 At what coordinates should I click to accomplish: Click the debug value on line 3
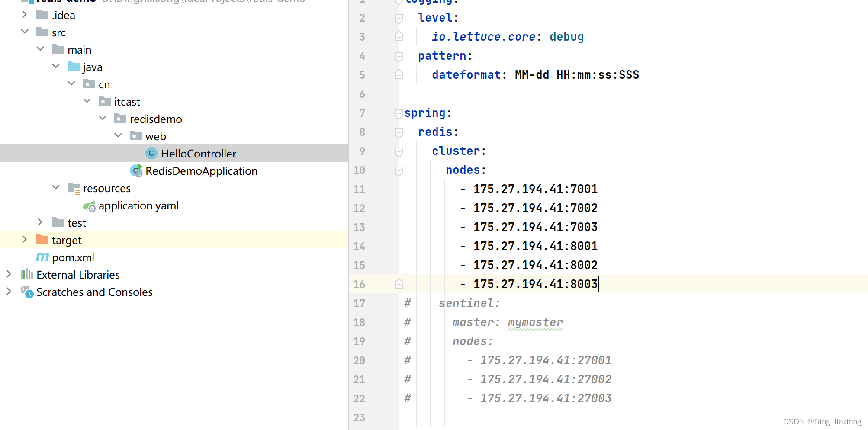(566, 37)
